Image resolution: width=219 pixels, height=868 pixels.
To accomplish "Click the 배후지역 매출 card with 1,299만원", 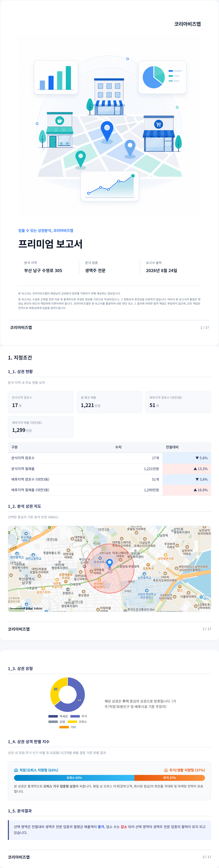I will pyautogui.click(x=41, y=427).
